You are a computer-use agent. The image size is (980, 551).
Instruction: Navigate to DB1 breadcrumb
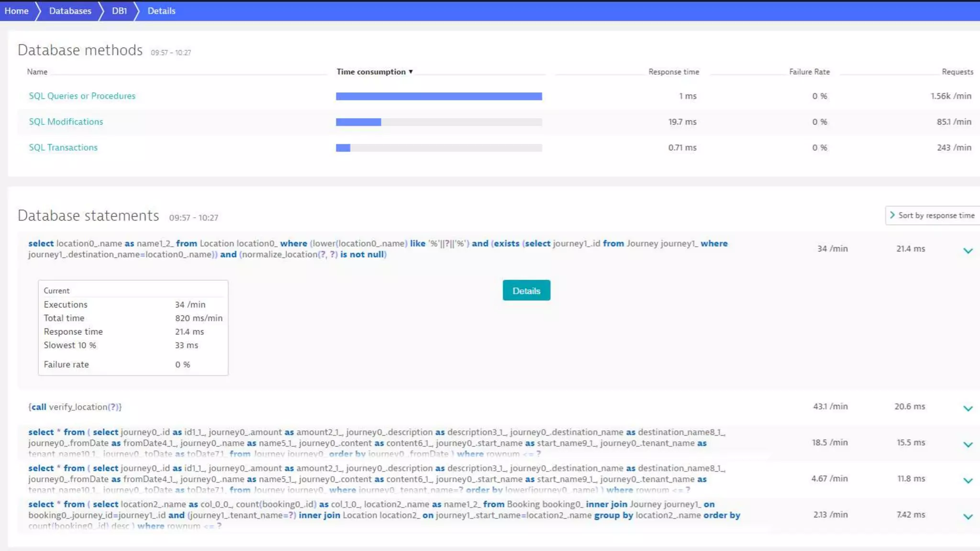coord(119,11)
